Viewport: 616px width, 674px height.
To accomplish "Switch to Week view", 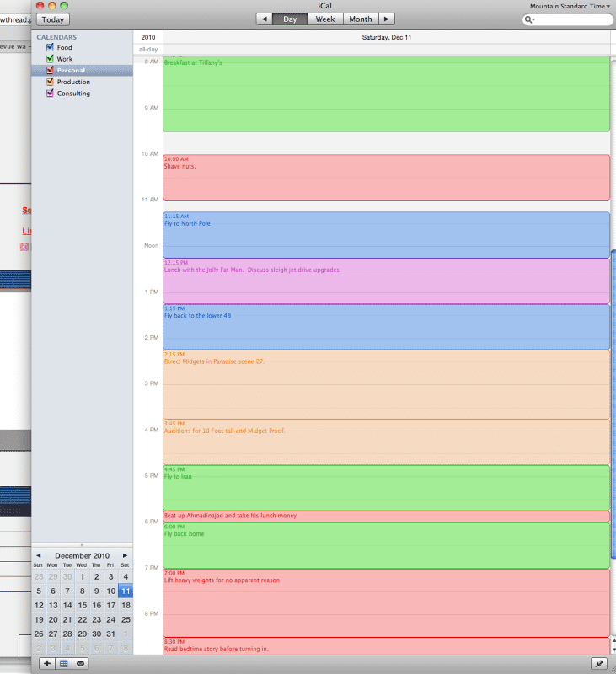I will click(x=325, y=19).
